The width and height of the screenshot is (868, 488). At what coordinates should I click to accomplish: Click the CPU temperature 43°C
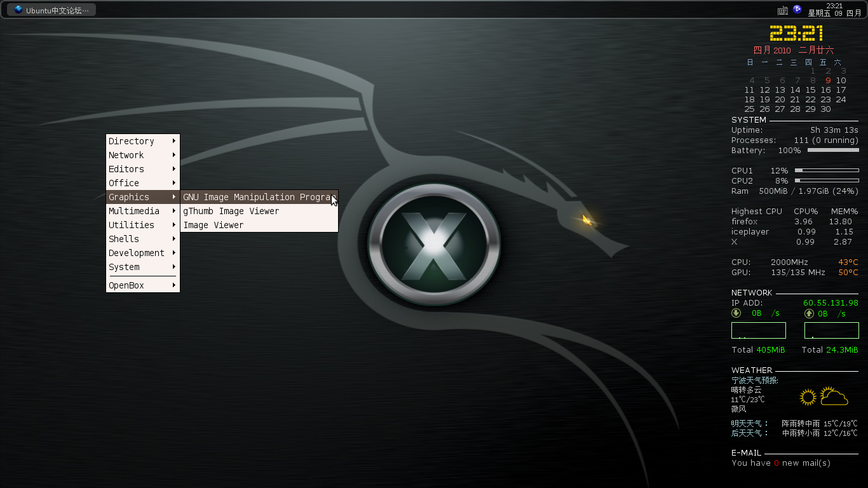tap(848, 262)
